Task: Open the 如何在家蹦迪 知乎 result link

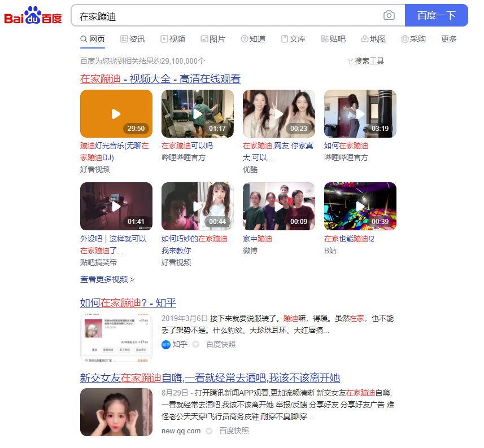Action: click(128, 302)
